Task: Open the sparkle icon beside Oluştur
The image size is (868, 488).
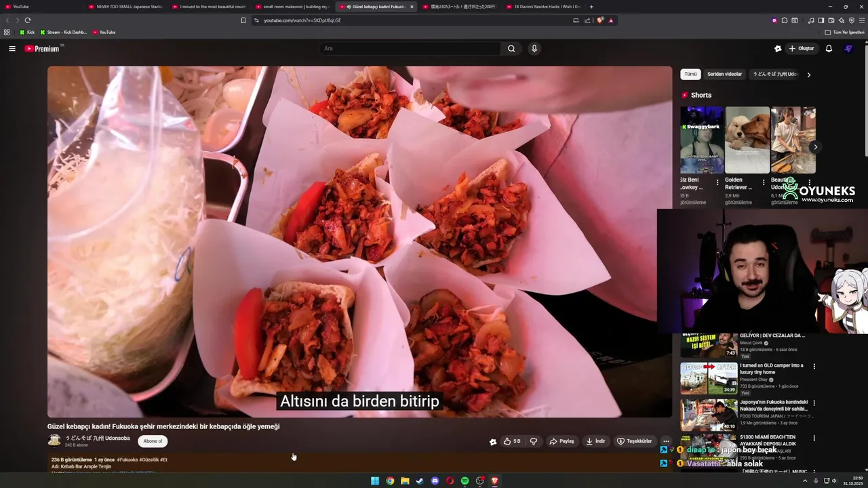Action: tap(778, 49)
